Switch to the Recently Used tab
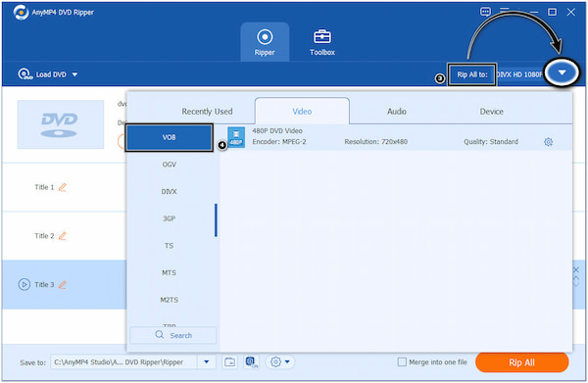Image resolution: width=588 pixels, height=383 pixels. [207, 112]
